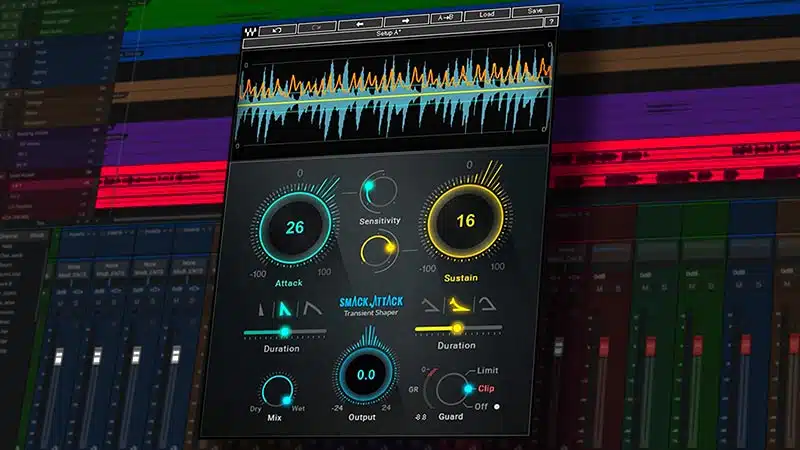Go to next preset with right arrow
This screenshot has height=450, width=800.
click(406, 21)
